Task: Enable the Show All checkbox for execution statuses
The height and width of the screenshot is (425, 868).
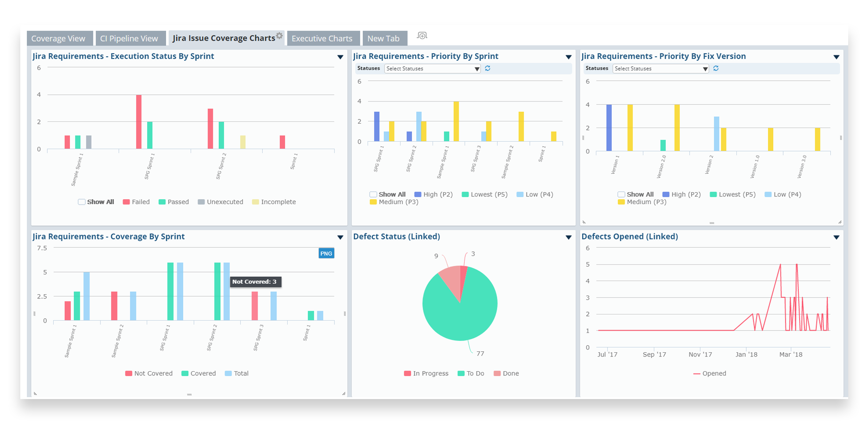Action: (x=81, y=202)
